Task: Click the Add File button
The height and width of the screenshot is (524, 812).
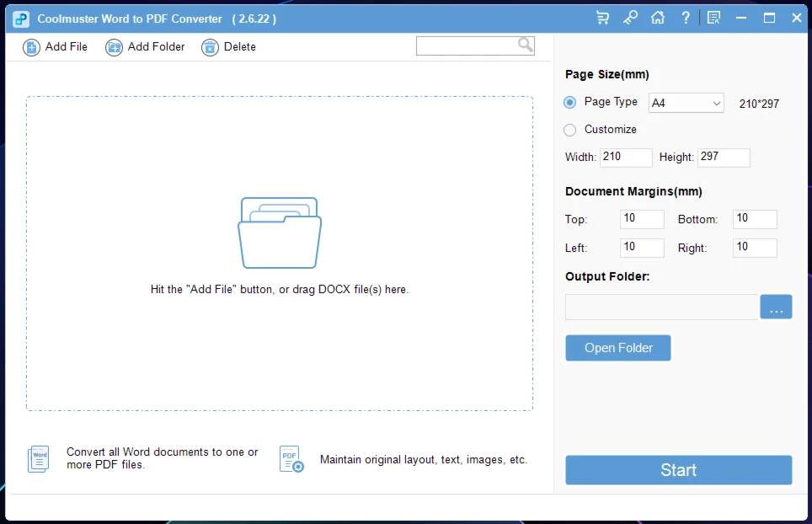Action: (x=56, y=47)
